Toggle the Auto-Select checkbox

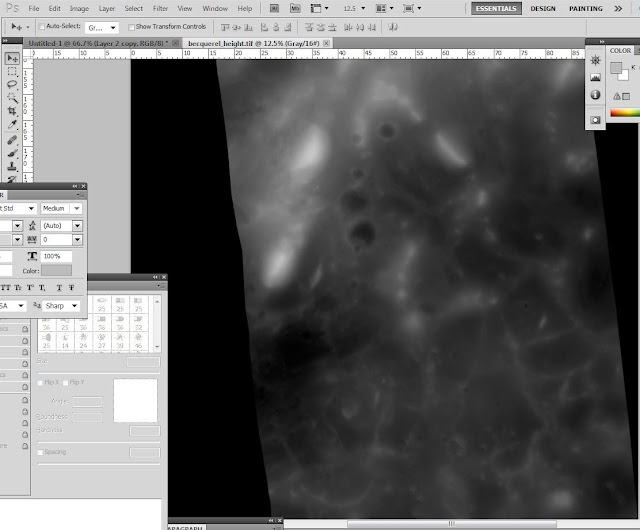point(41,27)
